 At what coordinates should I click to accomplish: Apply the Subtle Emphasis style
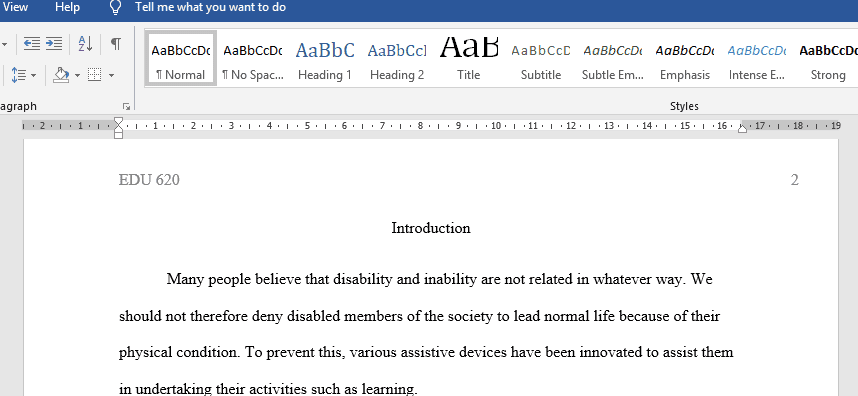point(613,59)
